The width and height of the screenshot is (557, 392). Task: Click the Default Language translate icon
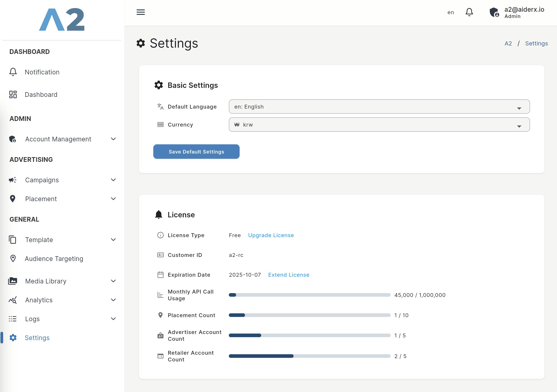pyautogui.click(x=160, y=107)
